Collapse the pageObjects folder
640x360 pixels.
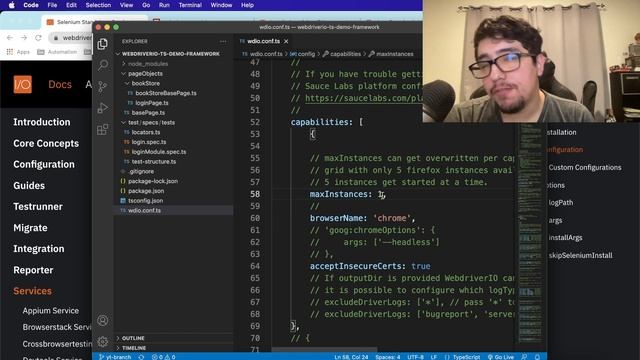point(145,73)
